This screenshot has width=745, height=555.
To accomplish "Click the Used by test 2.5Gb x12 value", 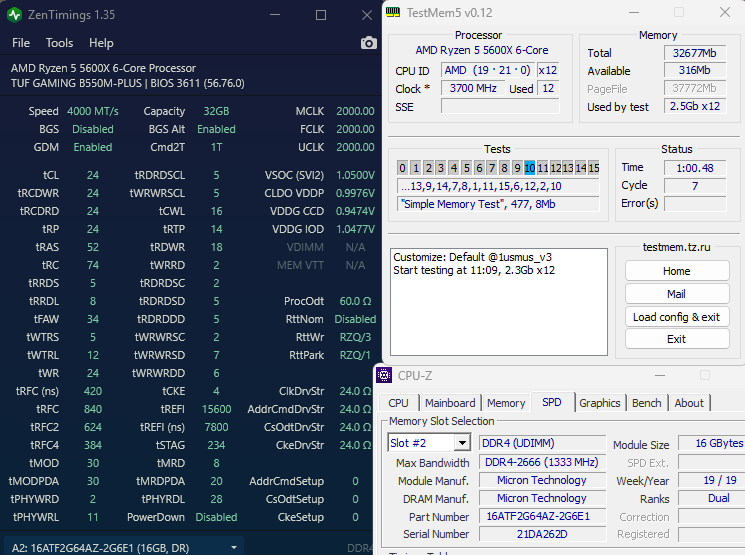I will click(x=695, y=106).
